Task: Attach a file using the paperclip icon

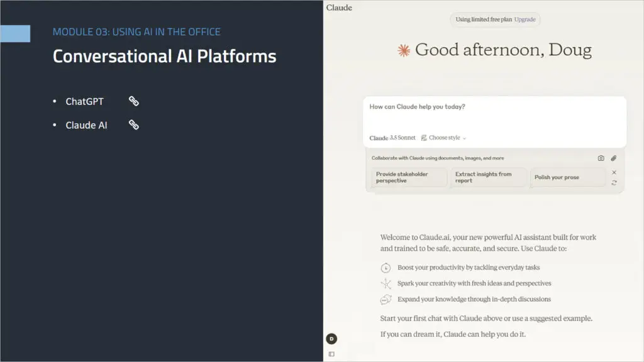Action: coord(614,158)
